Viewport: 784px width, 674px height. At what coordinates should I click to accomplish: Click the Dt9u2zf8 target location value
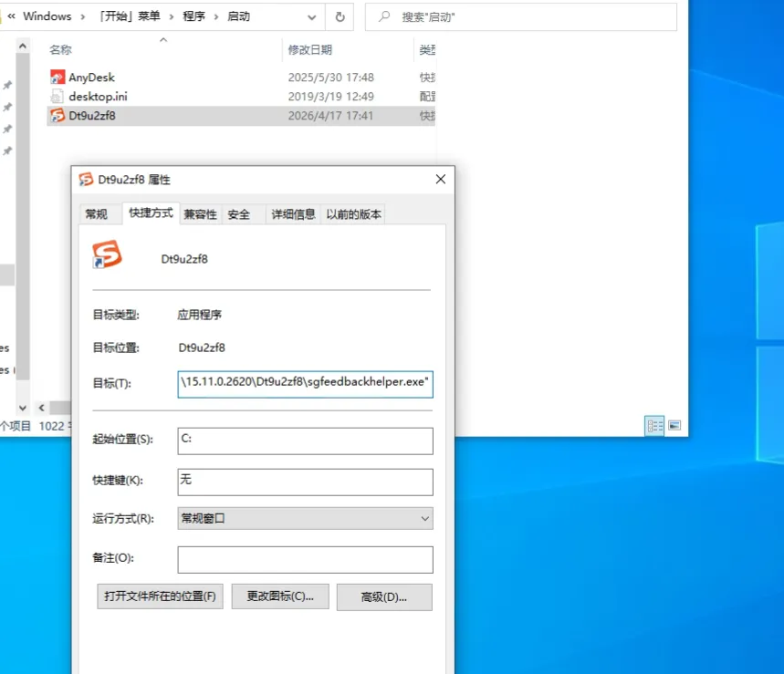click(x=202, y=347)
